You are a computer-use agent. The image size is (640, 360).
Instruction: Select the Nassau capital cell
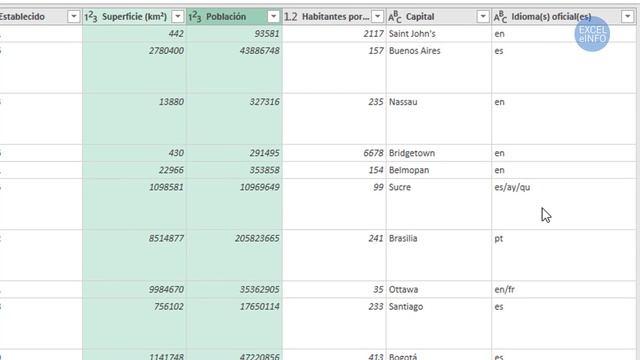[x=439, y=119]
